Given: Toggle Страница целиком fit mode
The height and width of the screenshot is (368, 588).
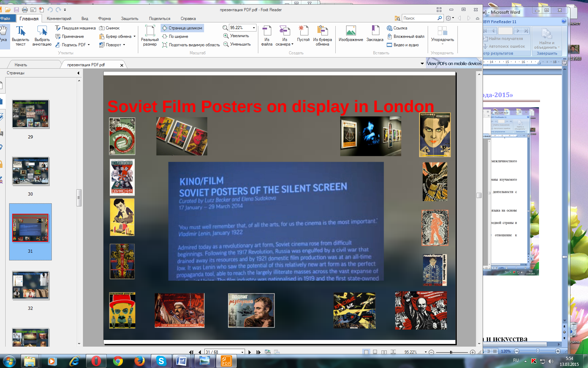Looking at the screenshot, I should 182,28.
